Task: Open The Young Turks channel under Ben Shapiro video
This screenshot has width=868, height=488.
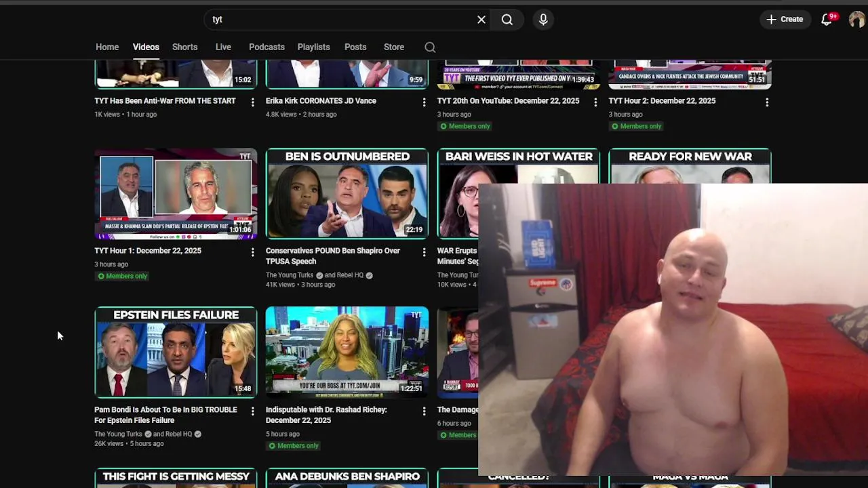Action: (x=290, y=275)
